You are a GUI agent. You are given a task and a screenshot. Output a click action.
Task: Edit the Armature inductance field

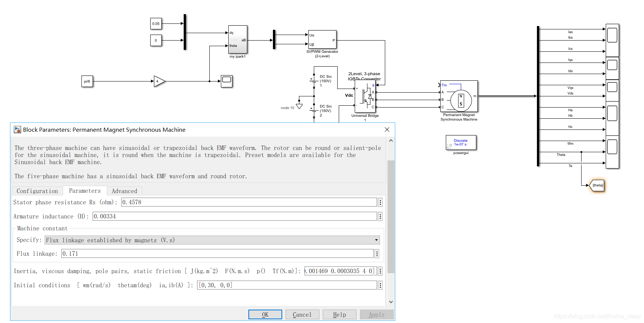(x=235, y=216)
